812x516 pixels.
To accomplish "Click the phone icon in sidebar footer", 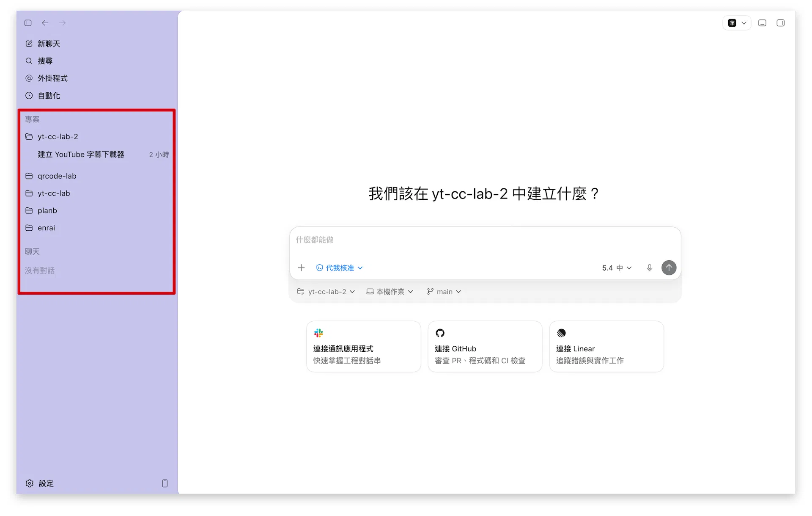I will [x=165, y=483].
